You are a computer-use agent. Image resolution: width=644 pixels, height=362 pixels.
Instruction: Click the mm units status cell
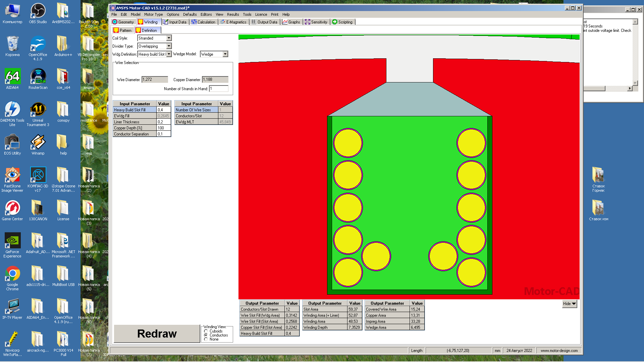click(x=497, y=351)
